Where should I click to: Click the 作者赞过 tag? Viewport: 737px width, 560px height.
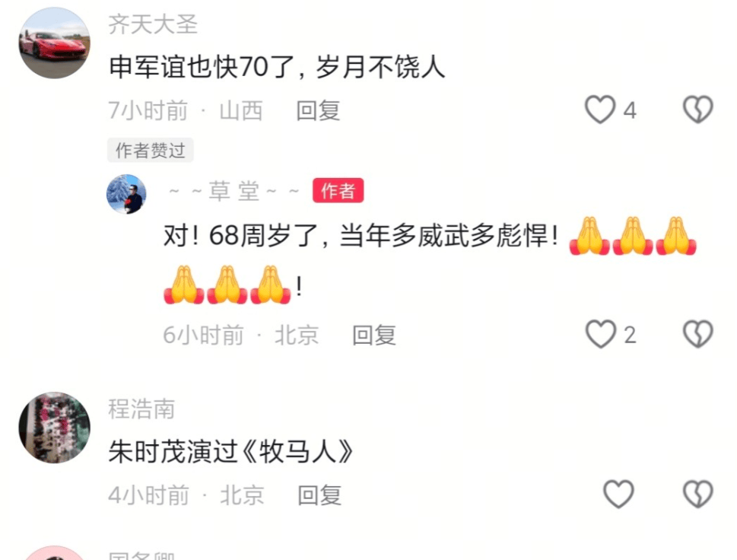pos(151,151)
